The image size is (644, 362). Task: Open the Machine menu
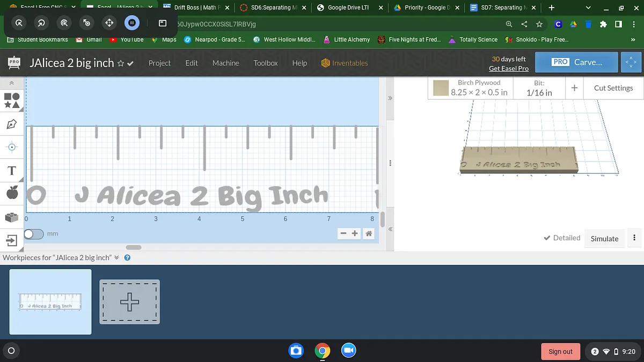(x=225, y=63)
